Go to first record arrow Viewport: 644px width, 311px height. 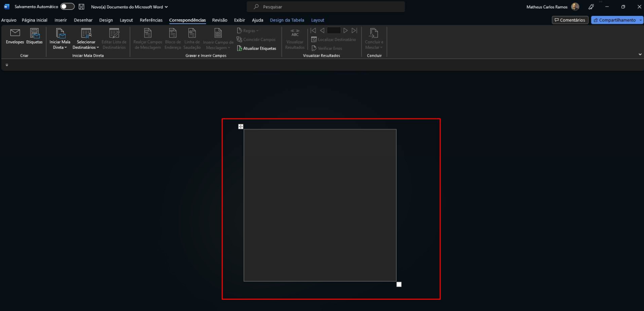(x=314, y=30)
